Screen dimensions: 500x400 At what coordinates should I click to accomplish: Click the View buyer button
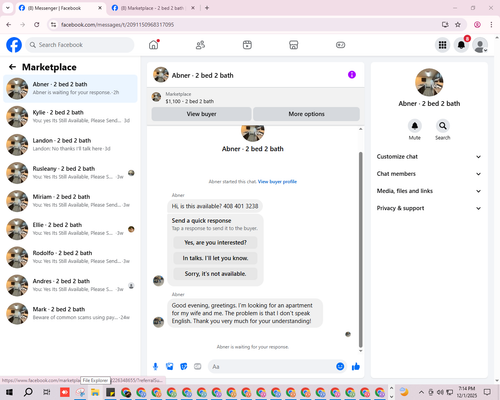201,114
